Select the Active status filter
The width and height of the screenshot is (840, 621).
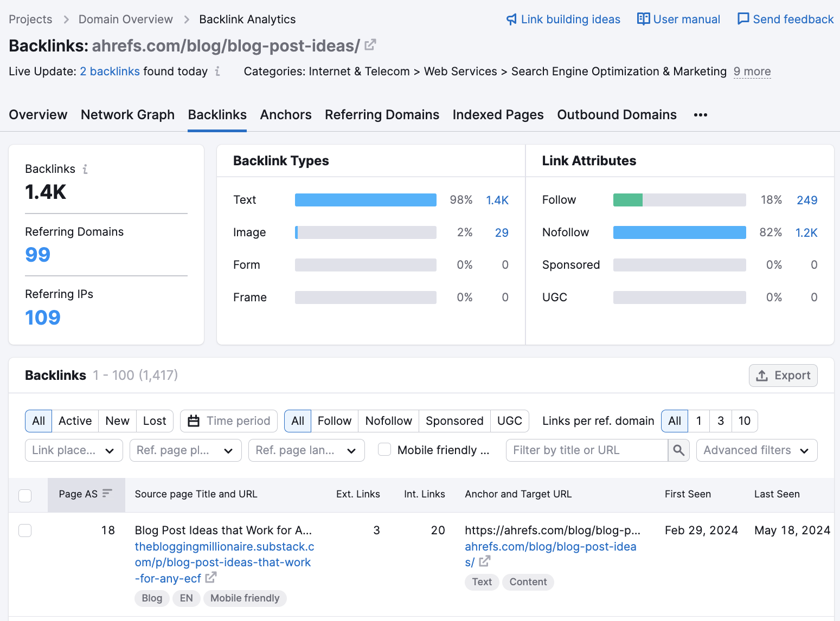pos(75,421)
